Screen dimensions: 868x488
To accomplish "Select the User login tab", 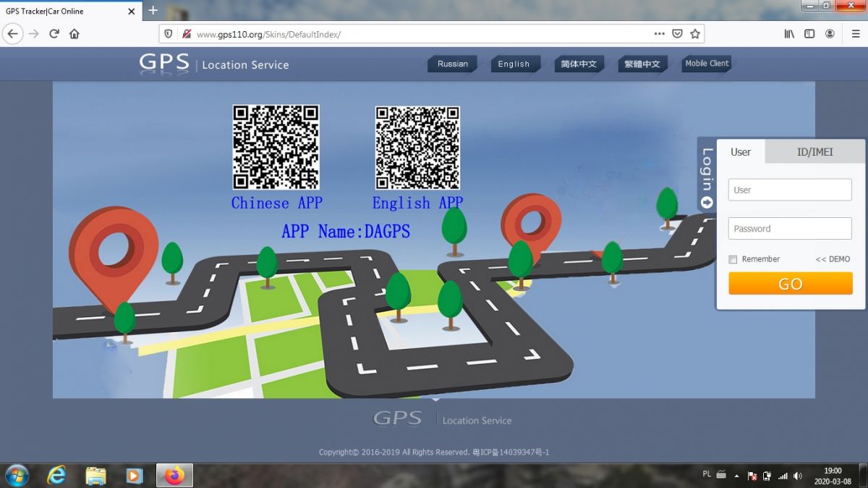I will [741, 152].
